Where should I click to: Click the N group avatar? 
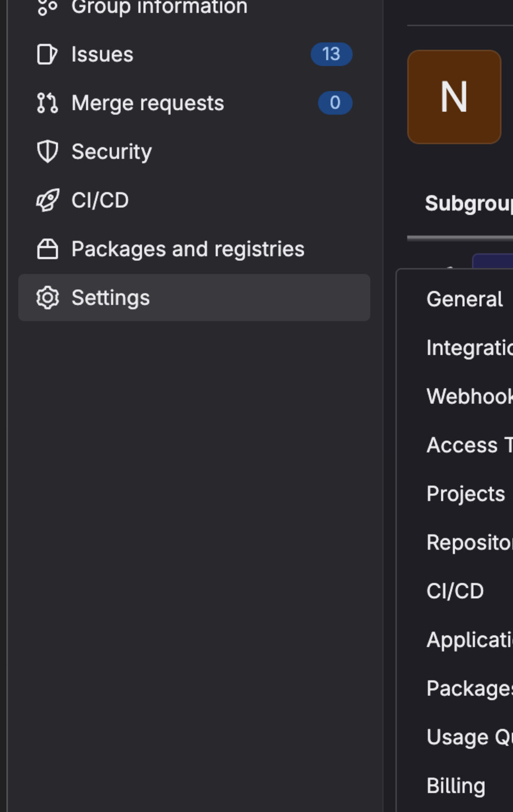[454, 97]
